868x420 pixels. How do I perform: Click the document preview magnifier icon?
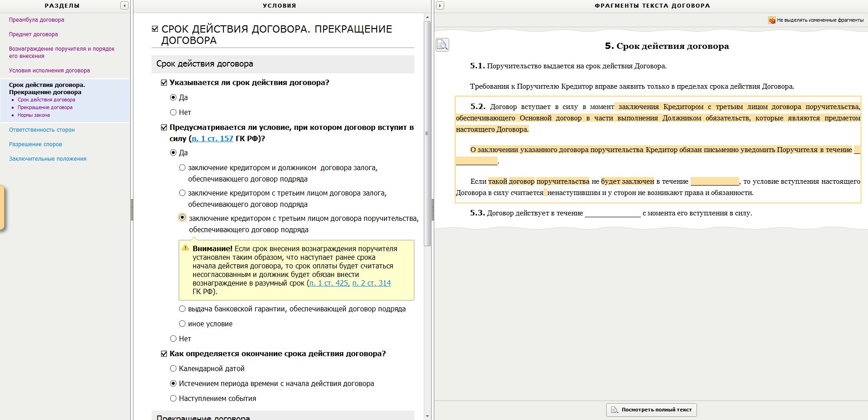click(x=442, y=44)
